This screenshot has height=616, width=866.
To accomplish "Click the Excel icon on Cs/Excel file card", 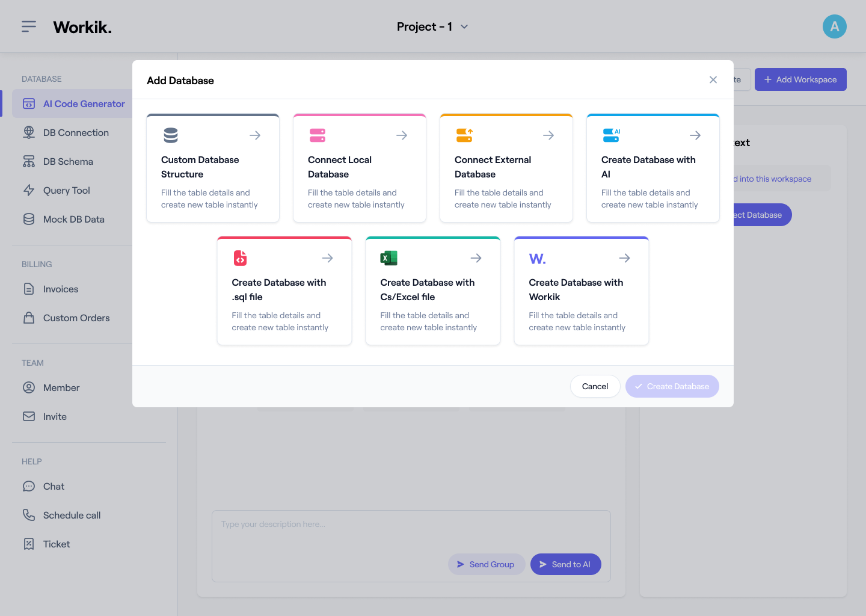I will click(388, 258).
